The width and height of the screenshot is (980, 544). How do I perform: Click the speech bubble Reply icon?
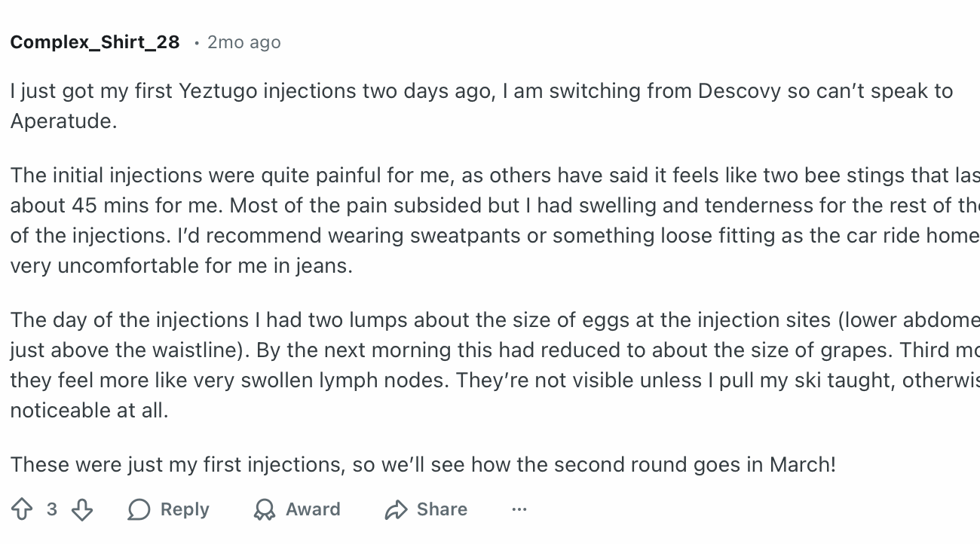(139, 510)
